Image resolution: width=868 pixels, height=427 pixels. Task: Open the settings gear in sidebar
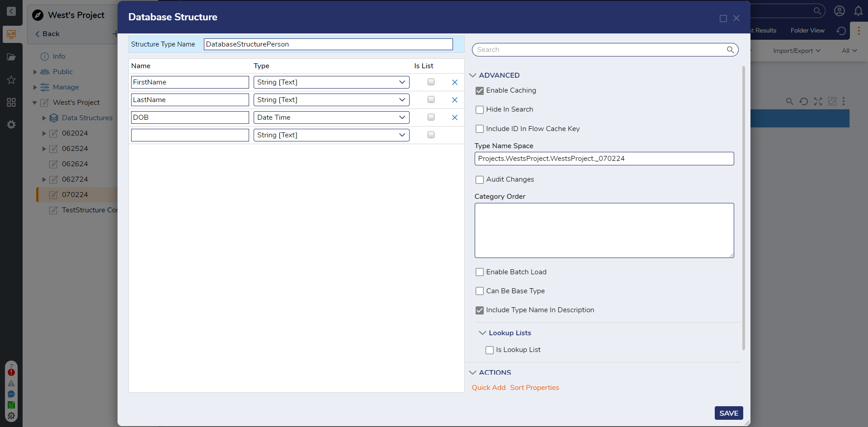(11, 125)
